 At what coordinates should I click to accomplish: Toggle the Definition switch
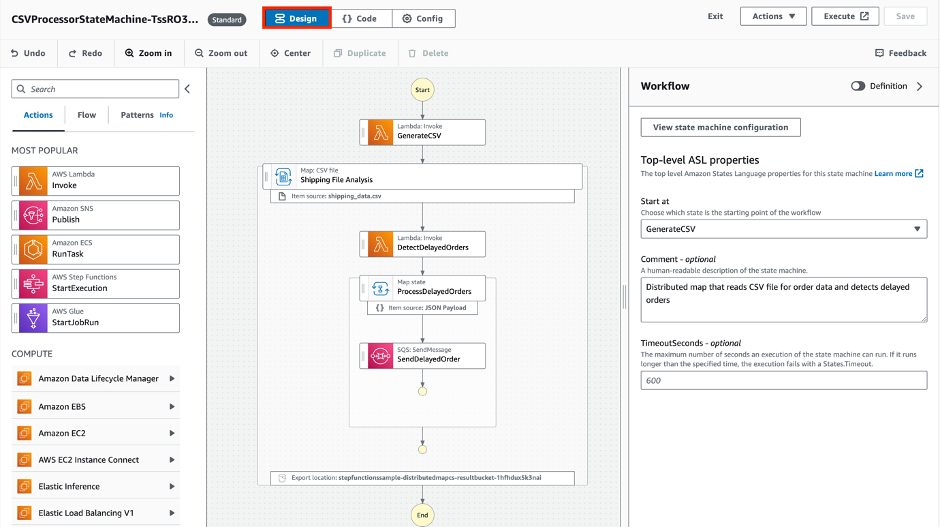click(x=858, y=86)
